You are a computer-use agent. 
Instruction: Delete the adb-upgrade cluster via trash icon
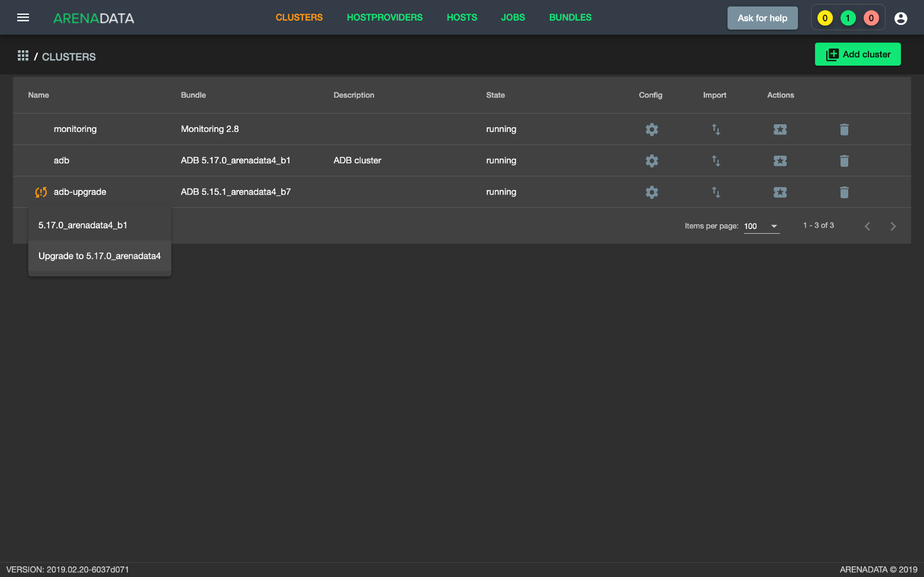click(x=844, y=192)
